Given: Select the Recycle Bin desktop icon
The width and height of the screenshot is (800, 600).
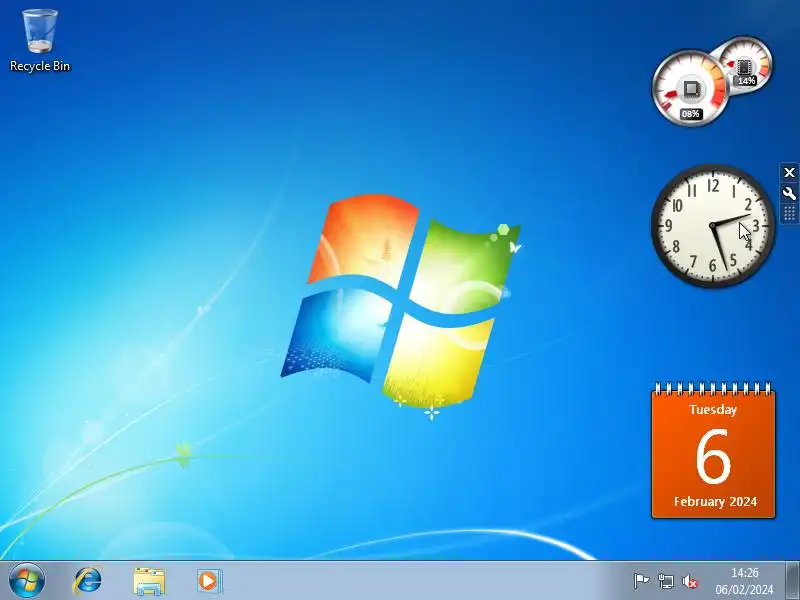Looking at the screenshot, I should [39, 41].
